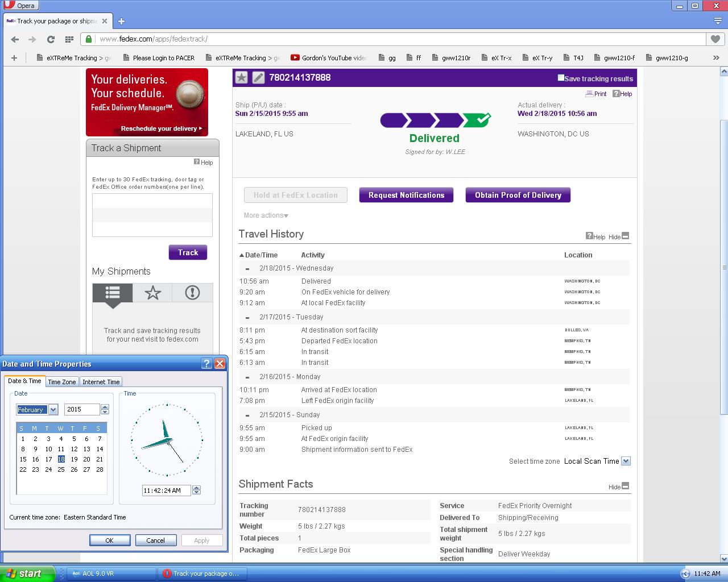Click Obtain Proof of Delivery button
The image size is (728, 582).
point(518,195)
